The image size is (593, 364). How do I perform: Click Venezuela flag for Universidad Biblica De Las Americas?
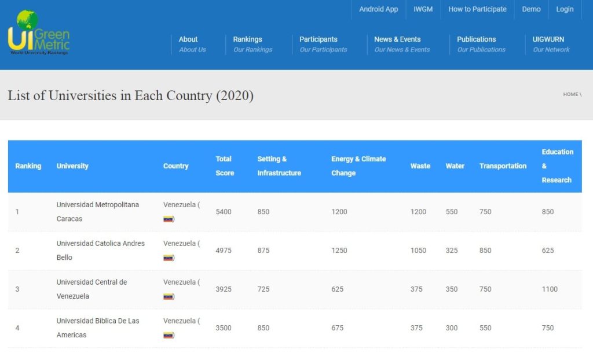point(169,335)
